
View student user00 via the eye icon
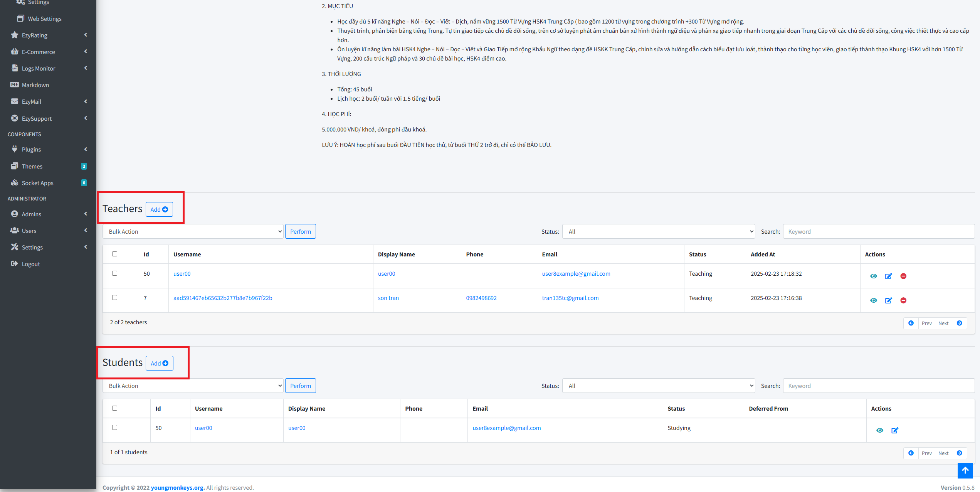879,430
